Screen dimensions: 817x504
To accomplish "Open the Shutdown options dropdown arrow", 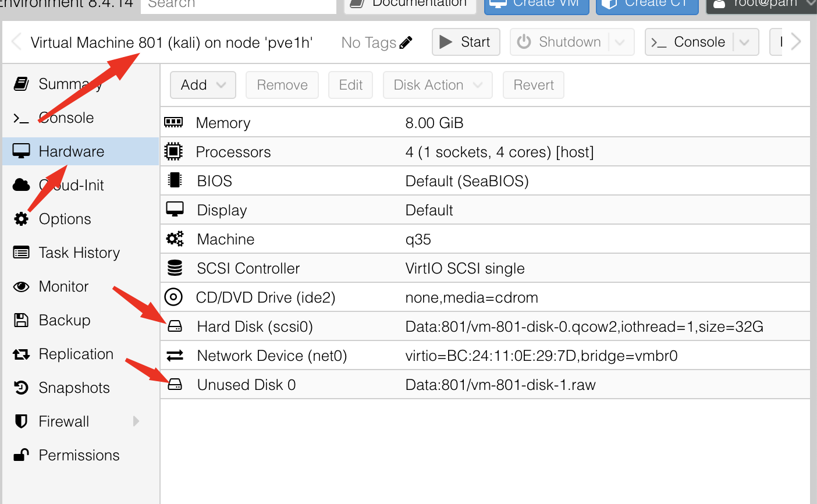I will [x=620, y=42].
